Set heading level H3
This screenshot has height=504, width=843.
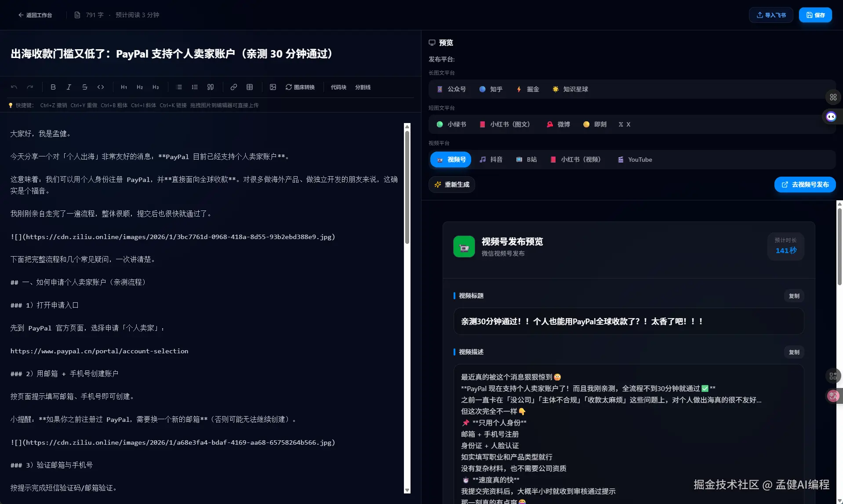pos(156,87)
